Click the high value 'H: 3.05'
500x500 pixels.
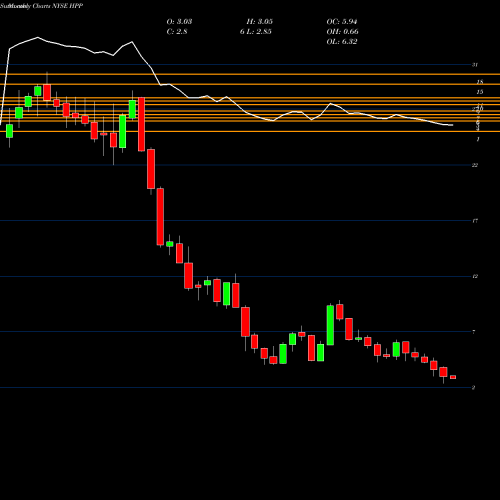click(260, 22)
